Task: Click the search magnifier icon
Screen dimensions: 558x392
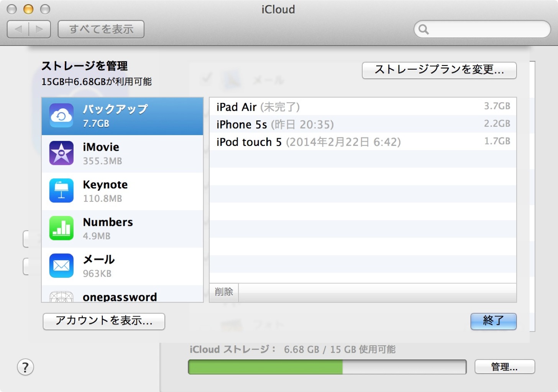Action: click(x=423, y=29)
